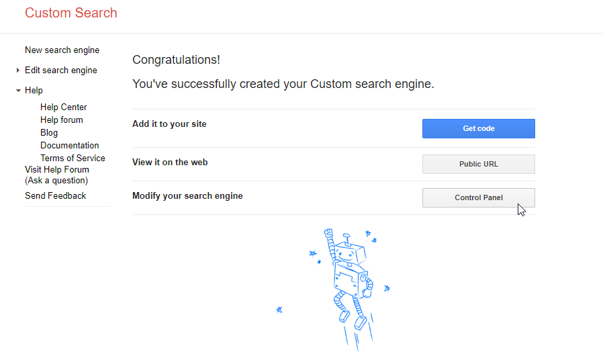The height and width of the screenshot is (364, 603).
Task: Open the Documentation link
Action: point(70,145)
